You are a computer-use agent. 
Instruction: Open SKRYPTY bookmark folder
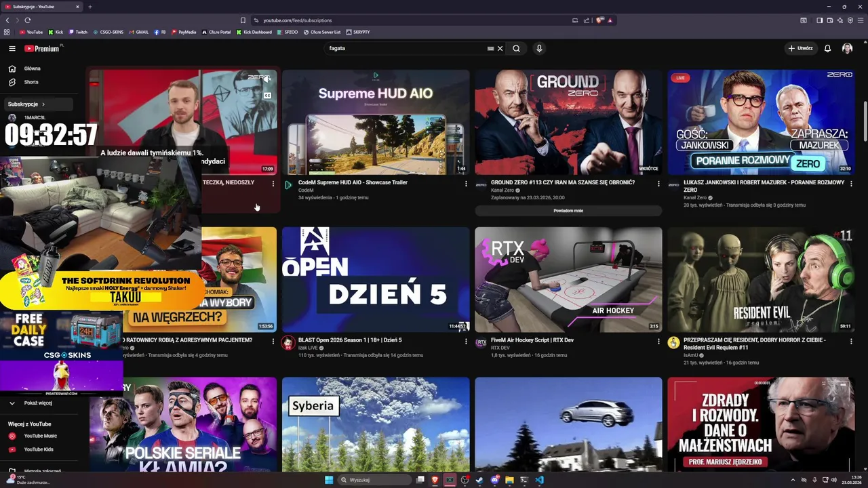click(x=358, y=32)
